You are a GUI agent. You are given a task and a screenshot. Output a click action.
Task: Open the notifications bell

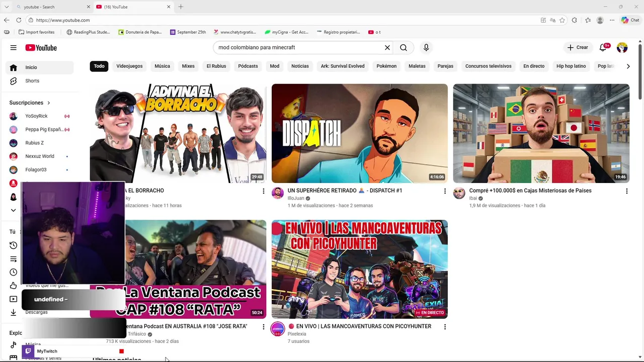(x=603, y=48)
